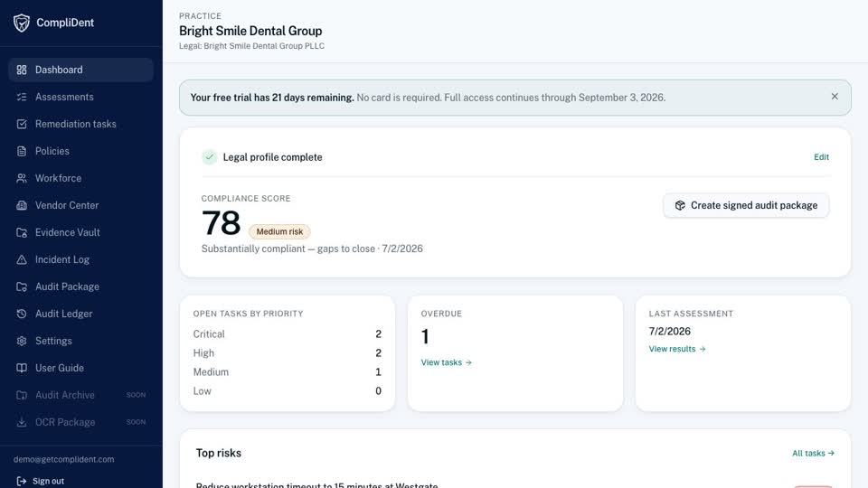
Task: Click the Legal profile complete text
Action: click(x=272, y=157)
